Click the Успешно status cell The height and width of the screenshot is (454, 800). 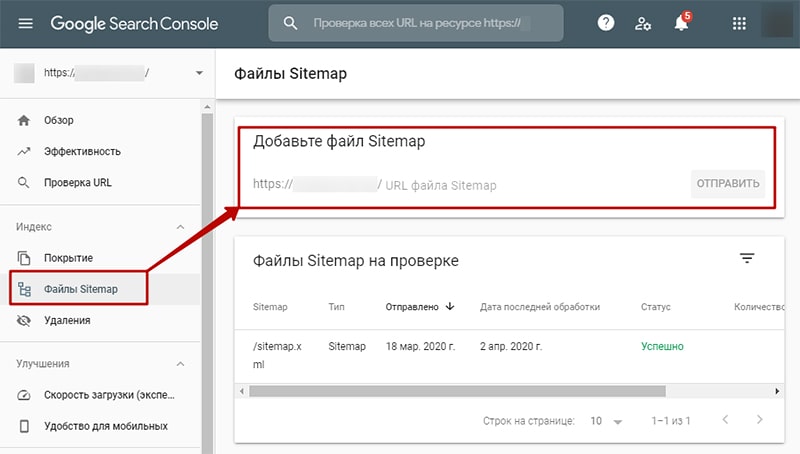pos(662,346)
